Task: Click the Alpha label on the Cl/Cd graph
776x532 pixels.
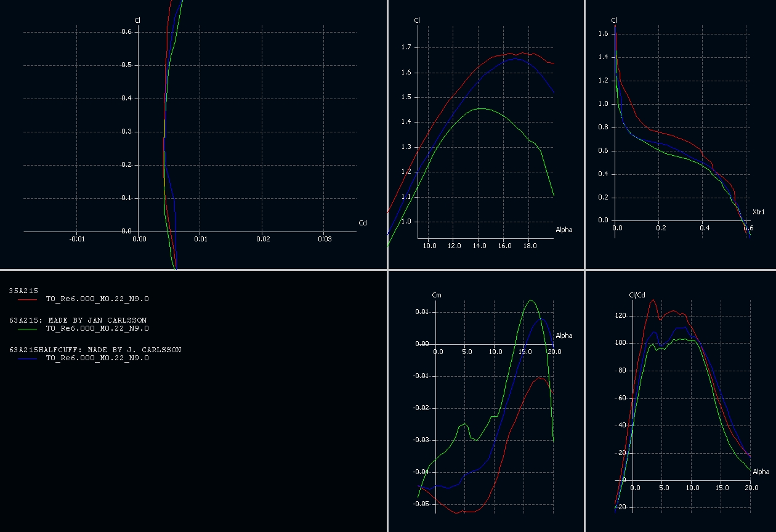Action: (x=761, y=472)
